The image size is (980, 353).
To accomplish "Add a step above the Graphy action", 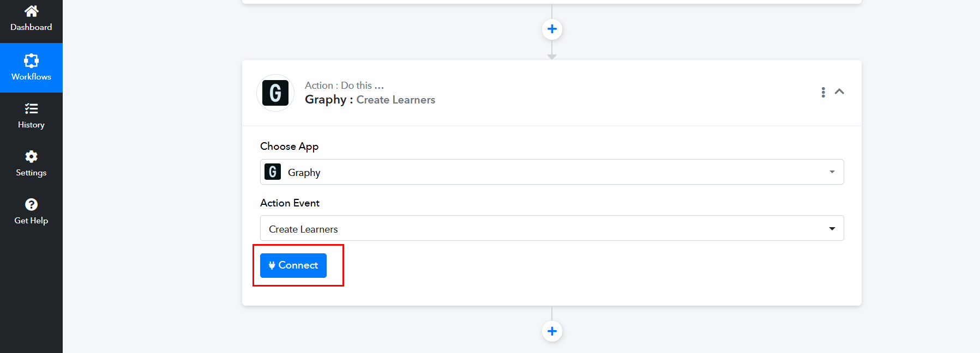I will pyautogui.click(x=552, y=29).
